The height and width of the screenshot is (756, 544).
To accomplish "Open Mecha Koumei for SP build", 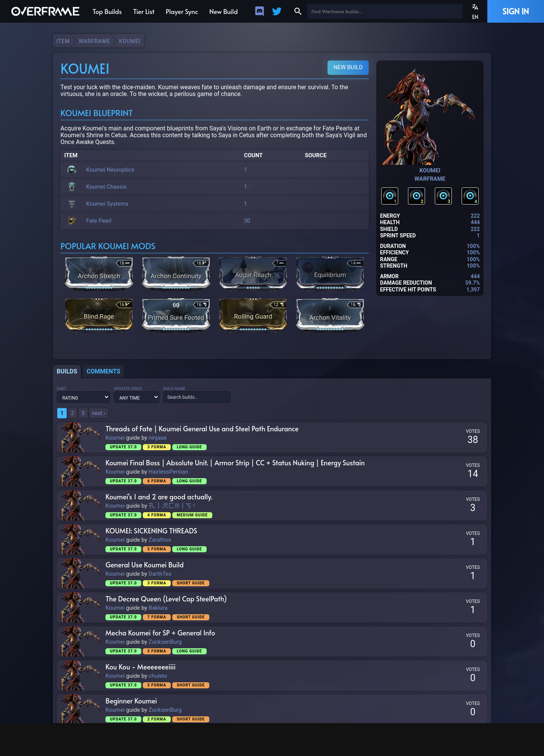I will click(x=160, y=633).
